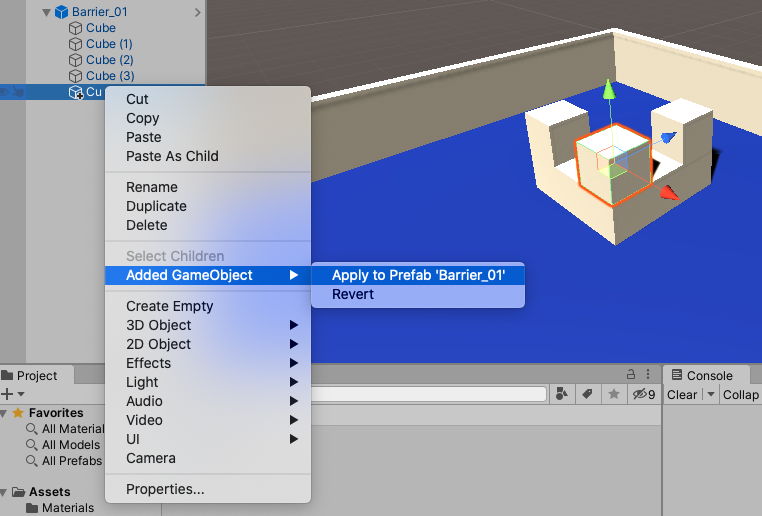Click the cube icon beside Cube (1)
The height and width of the screenshot is (516, 762).
75,44
